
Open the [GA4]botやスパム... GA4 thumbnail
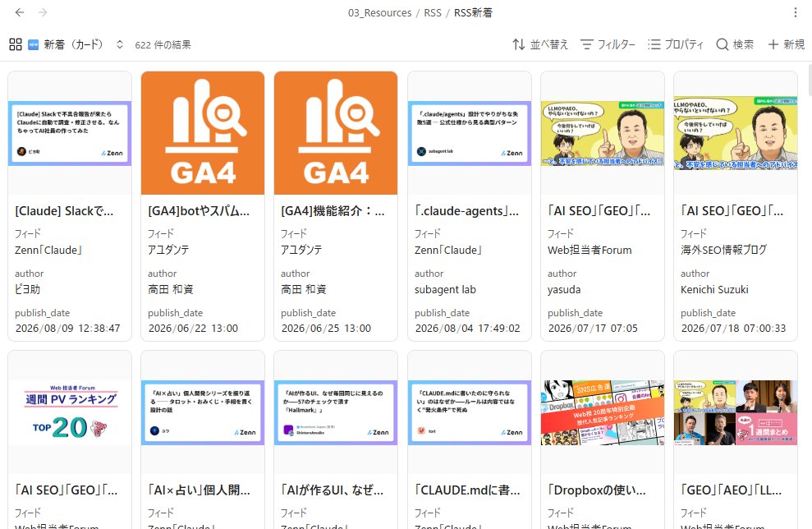[203, 133]
